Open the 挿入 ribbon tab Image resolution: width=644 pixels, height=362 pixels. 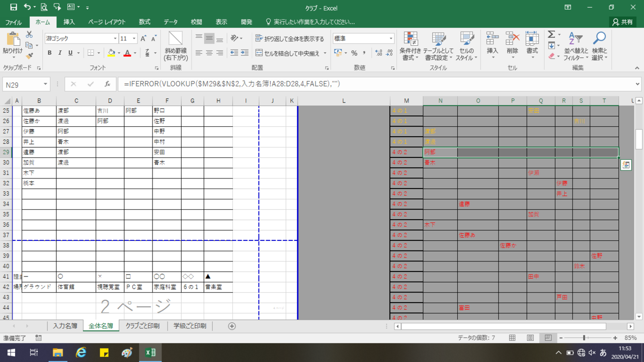click(69, 22)
